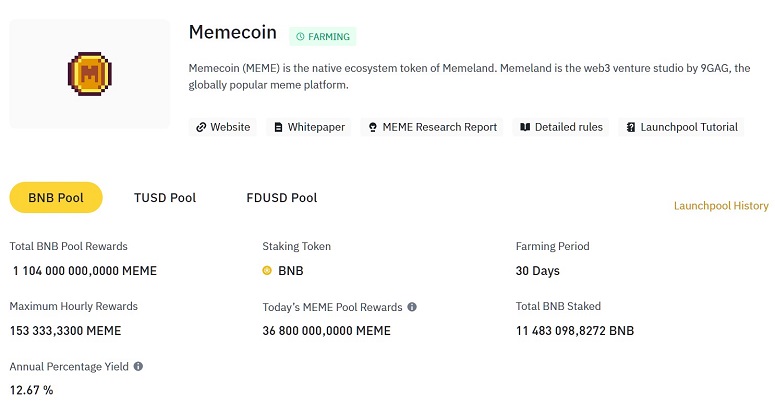Image resolution: width=775 pixels, height=410 pixels.
Task: Open the MEME Research Report
Action: pyautogui.click(x=432, y=127)
